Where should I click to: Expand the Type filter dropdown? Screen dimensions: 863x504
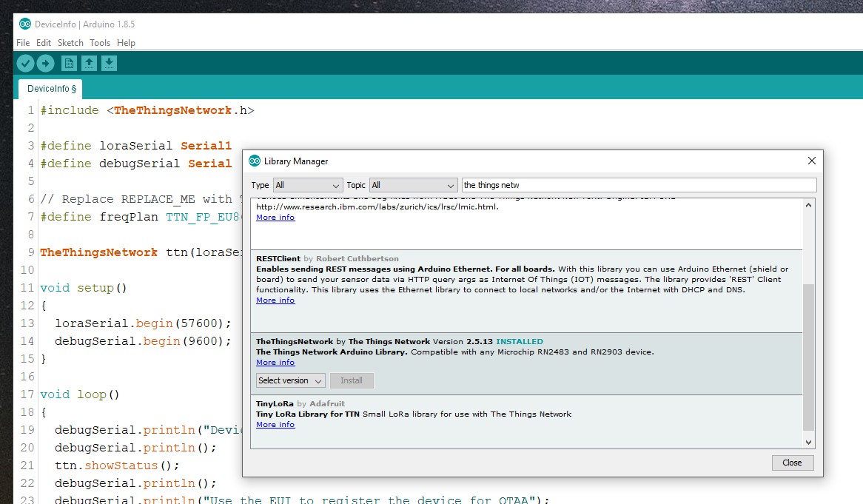[308, 185]
